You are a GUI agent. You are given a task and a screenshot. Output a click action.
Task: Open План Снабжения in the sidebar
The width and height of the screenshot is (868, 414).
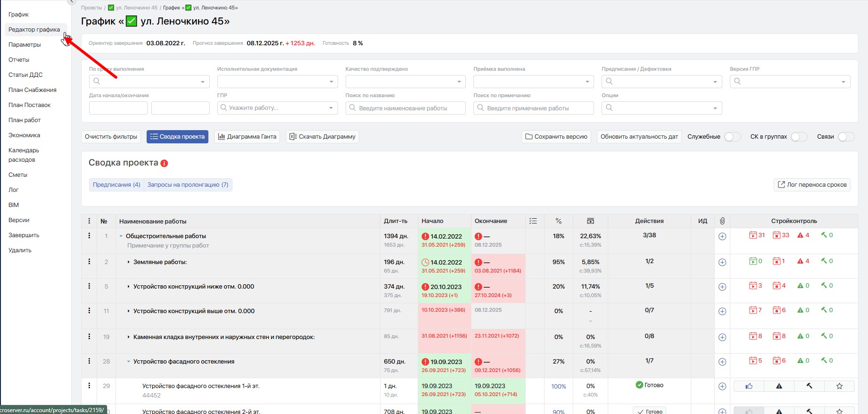[33, 90]
